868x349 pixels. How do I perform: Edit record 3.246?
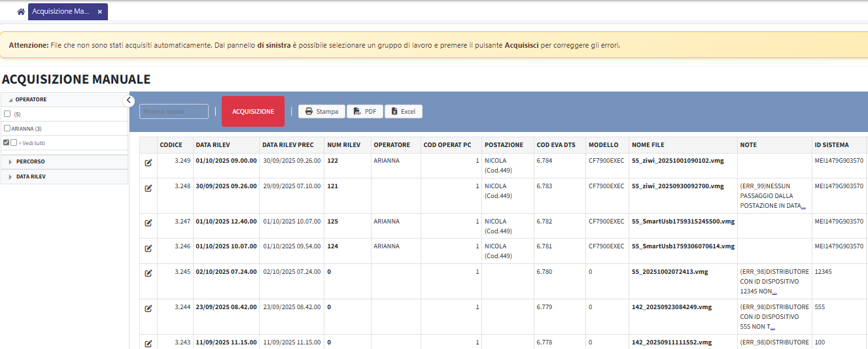(x=148, y=248)
